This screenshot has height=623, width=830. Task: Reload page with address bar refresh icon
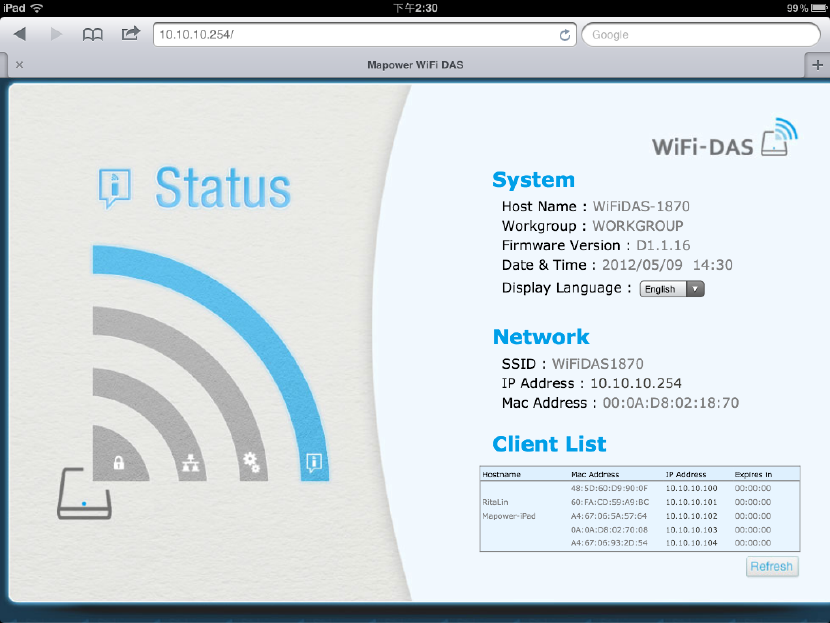point(565,35)
